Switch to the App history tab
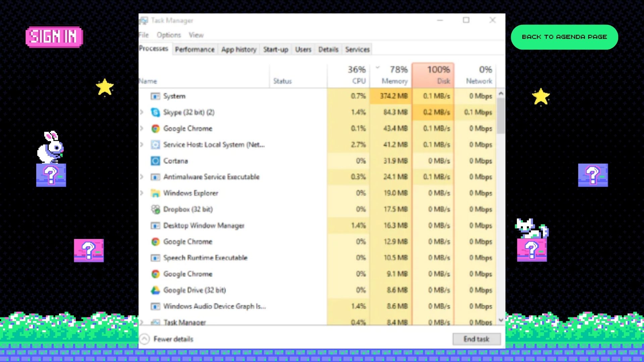 pyautogui.click(x=239, y=50)
